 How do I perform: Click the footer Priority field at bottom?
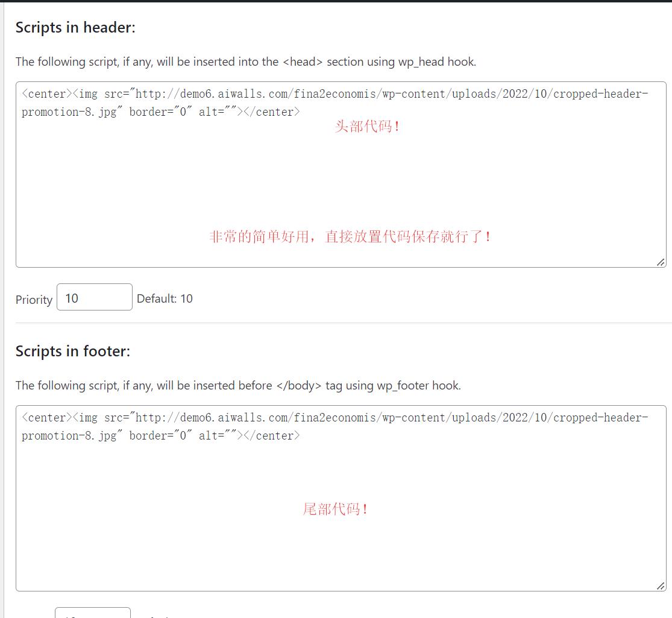[x=93, y=614]
